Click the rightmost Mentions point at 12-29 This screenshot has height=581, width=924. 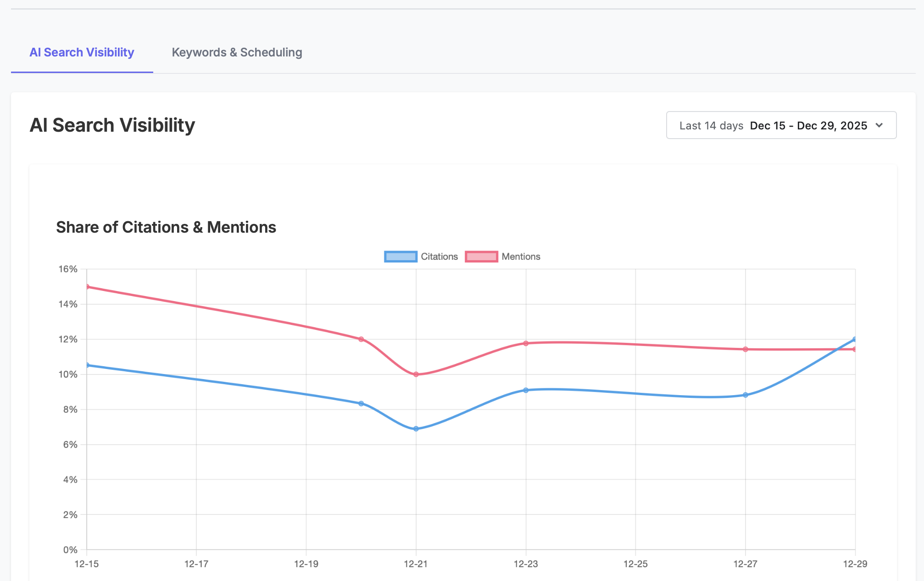(x=854, y=349)
